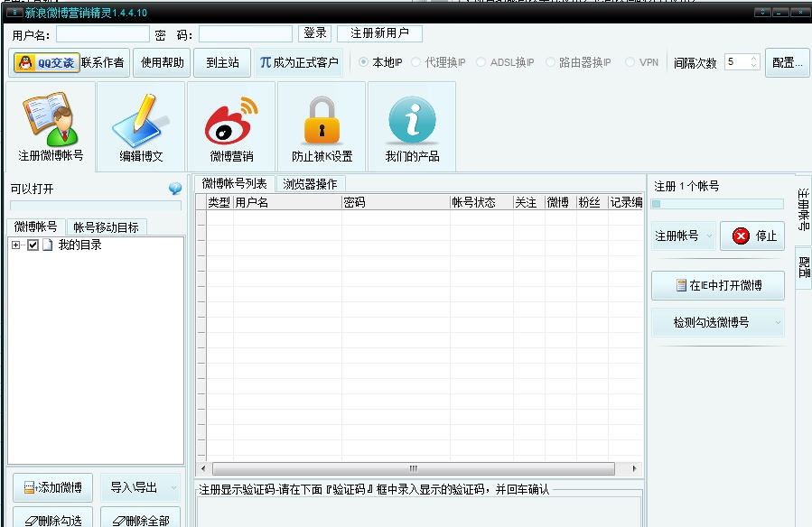812x527 pixels.
Task: Open the vertical 配置 side tab
Action: point(803,267)
